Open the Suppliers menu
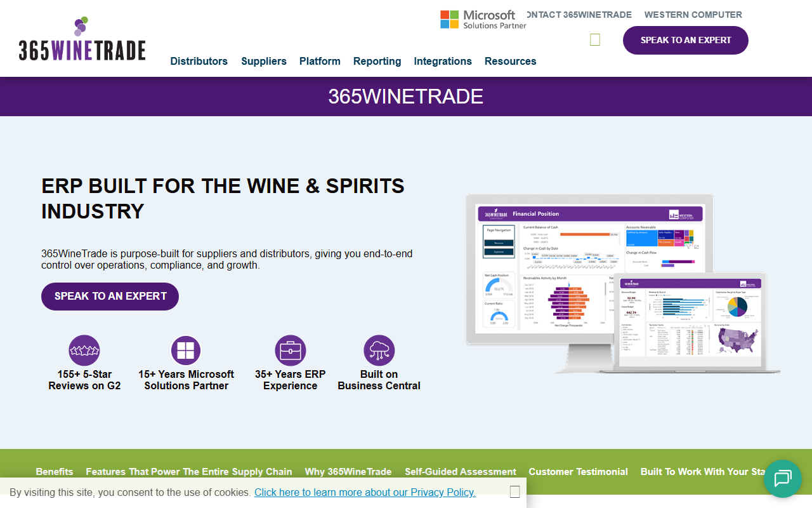Viewport: 812px width, 508px height. click(x=264, y=61)
